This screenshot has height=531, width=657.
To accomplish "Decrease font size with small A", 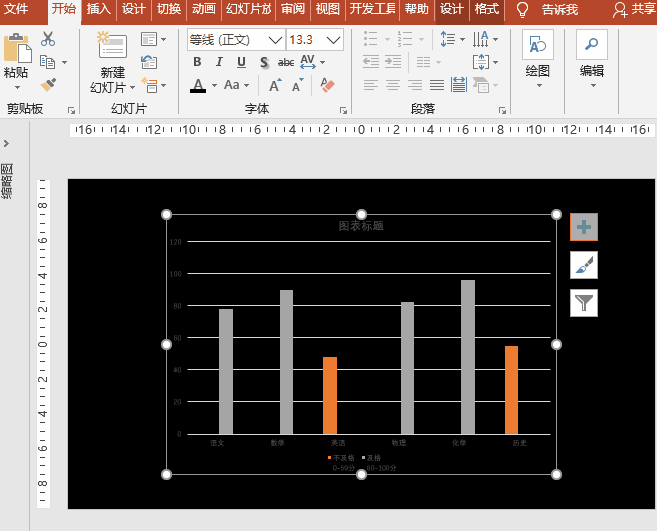I will click(x=297, y=85).
